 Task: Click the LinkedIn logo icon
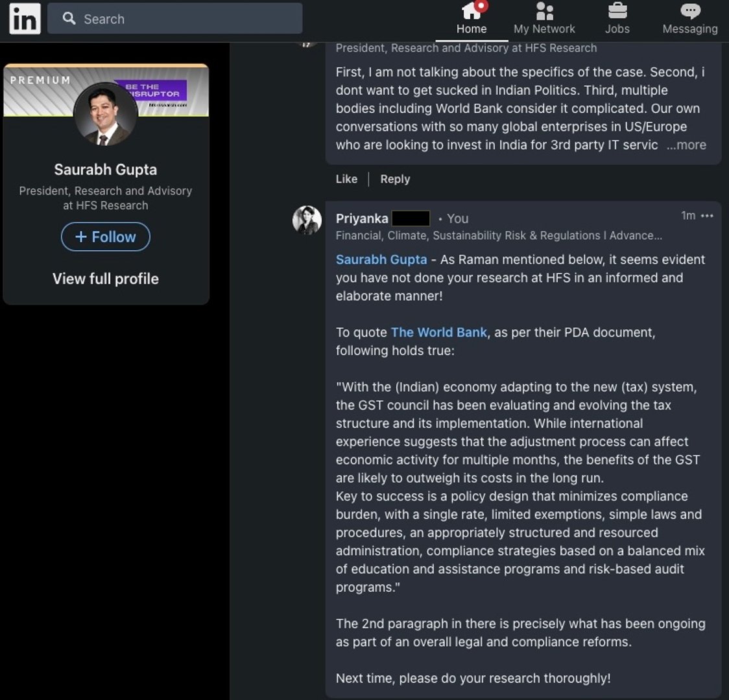pos(25,19)
